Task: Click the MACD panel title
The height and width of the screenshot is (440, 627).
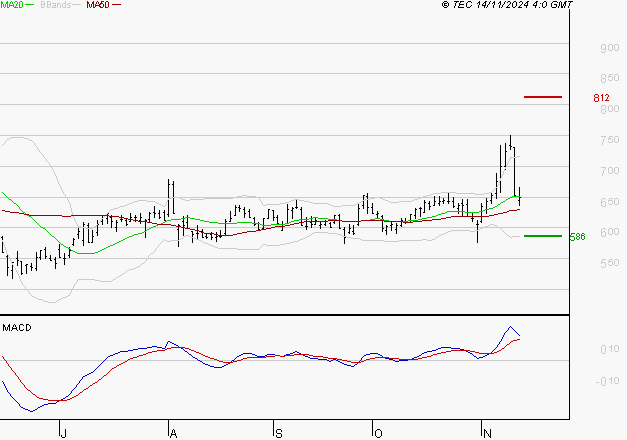Action: tap(15, 327)
